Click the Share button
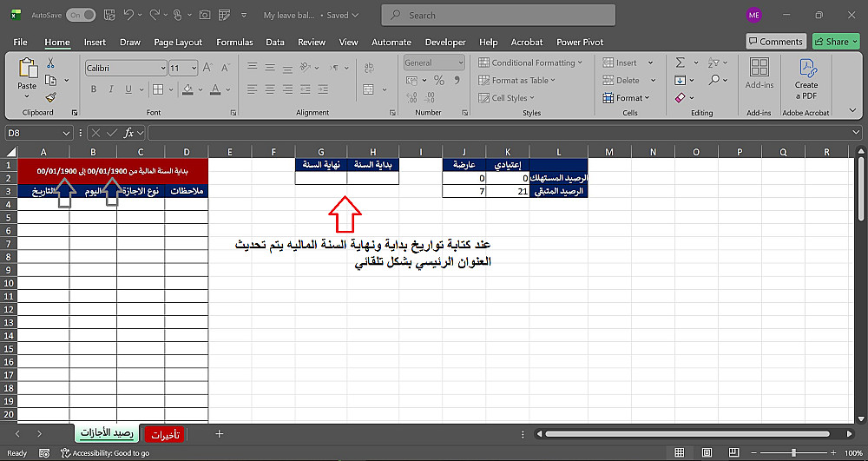The height and width of the screenshot is (461, 868). point(835,42)
